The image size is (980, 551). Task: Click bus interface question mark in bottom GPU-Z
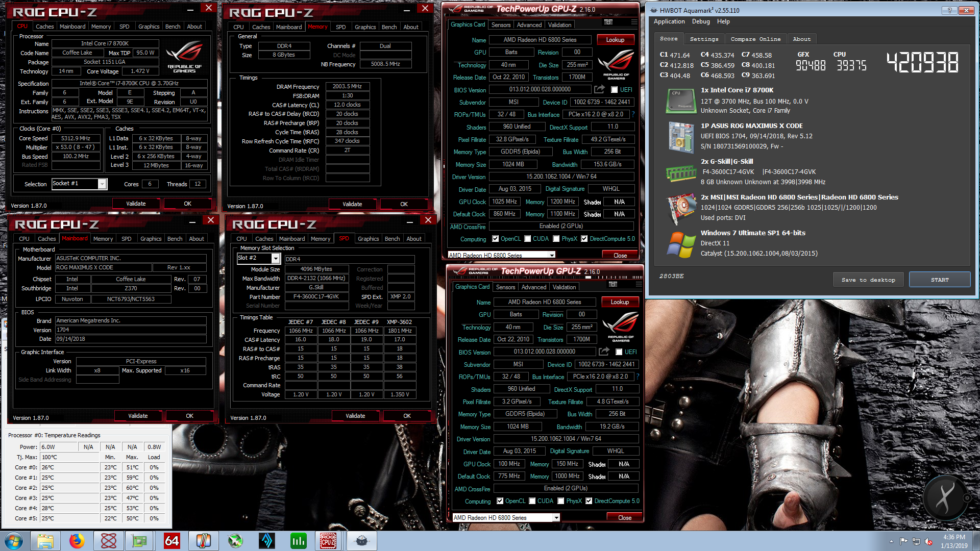point(638,377)
